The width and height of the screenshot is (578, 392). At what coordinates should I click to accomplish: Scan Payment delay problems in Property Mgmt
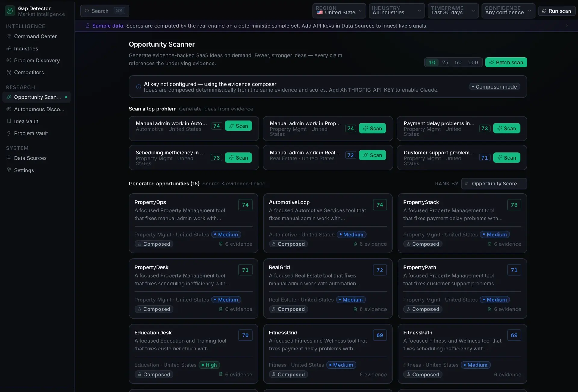pyautogui.click(x=507, y=128)
